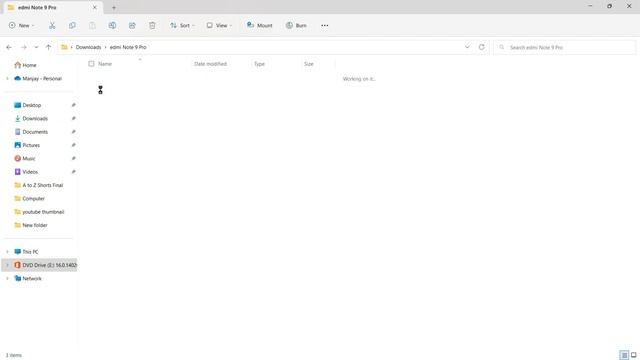This screenshot has height=360, width=640.
Task: Select Network in navigation pane
Action: (x=28, y=278)
